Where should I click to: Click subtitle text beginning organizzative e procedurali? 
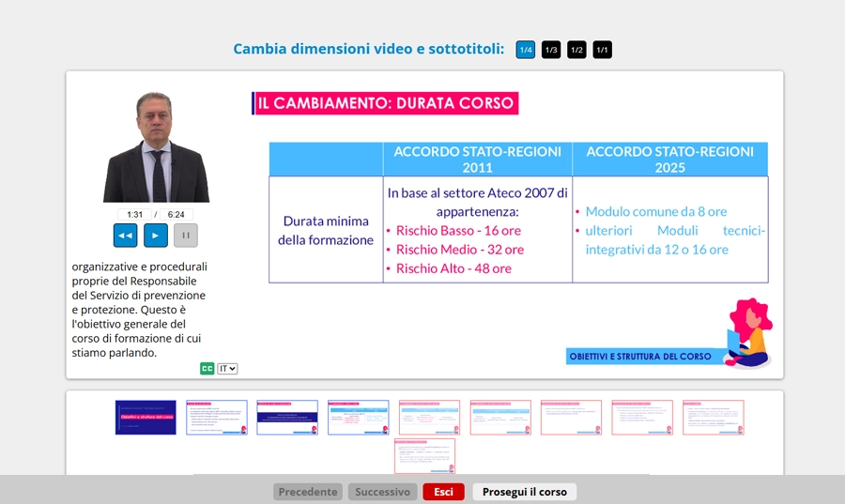tap(140, 310)
